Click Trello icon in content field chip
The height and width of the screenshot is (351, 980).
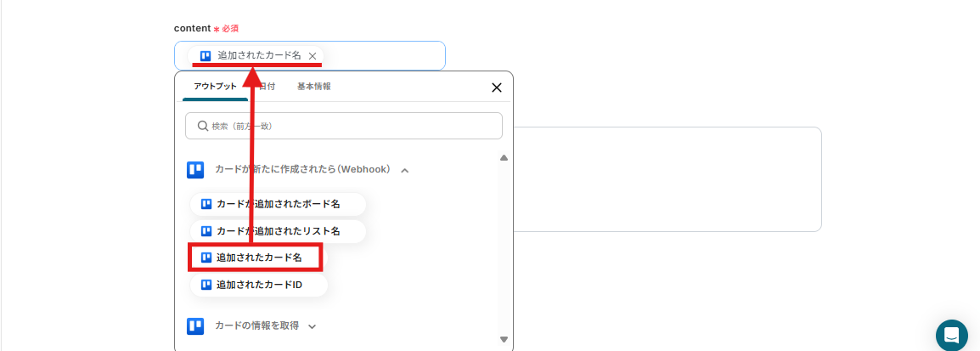point(206,56)
